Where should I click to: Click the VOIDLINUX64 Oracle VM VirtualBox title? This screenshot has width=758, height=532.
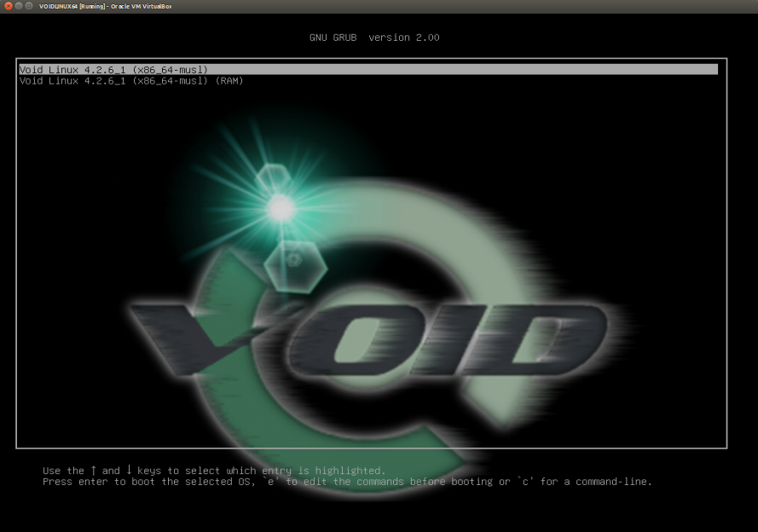(105, 6)
